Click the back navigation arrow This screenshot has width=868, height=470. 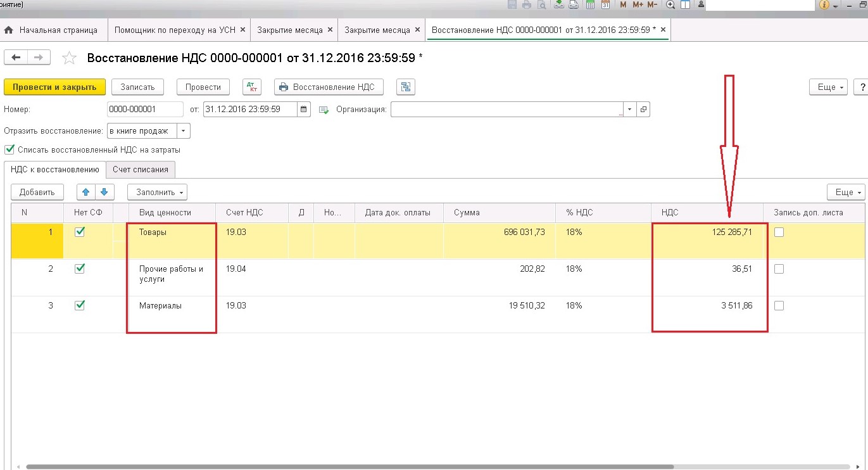[x=16, y=58]
